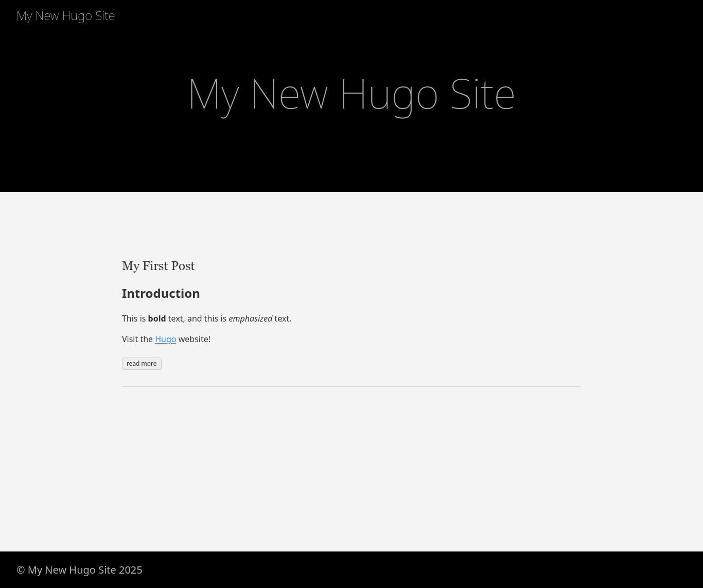The height and width of the screenshot is (588, 703).
Task: Click the footer copyright text
Action: click(79, 569)
